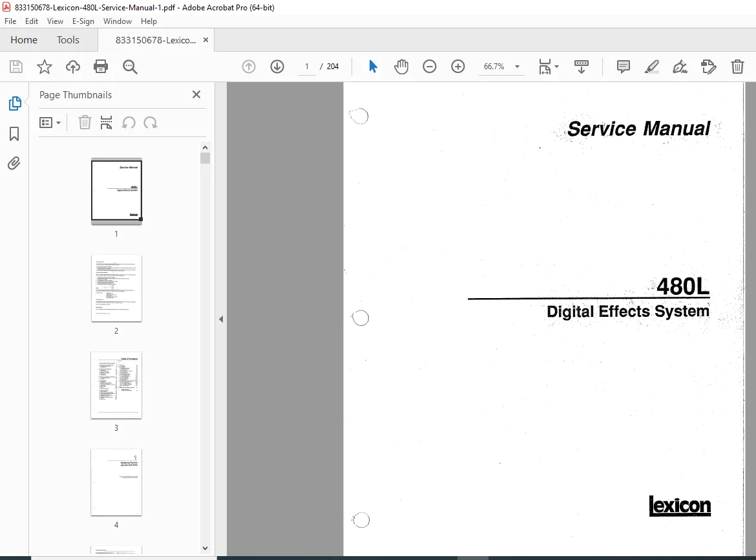Screen dimensions: 756x560
Task: Choose the Selection arrow tool
Action: 373,67
